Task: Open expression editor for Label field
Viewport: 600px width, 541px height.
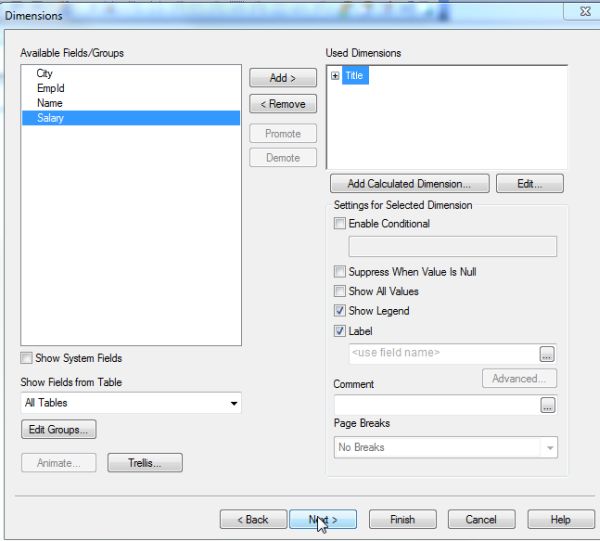Action: (547, 354)
